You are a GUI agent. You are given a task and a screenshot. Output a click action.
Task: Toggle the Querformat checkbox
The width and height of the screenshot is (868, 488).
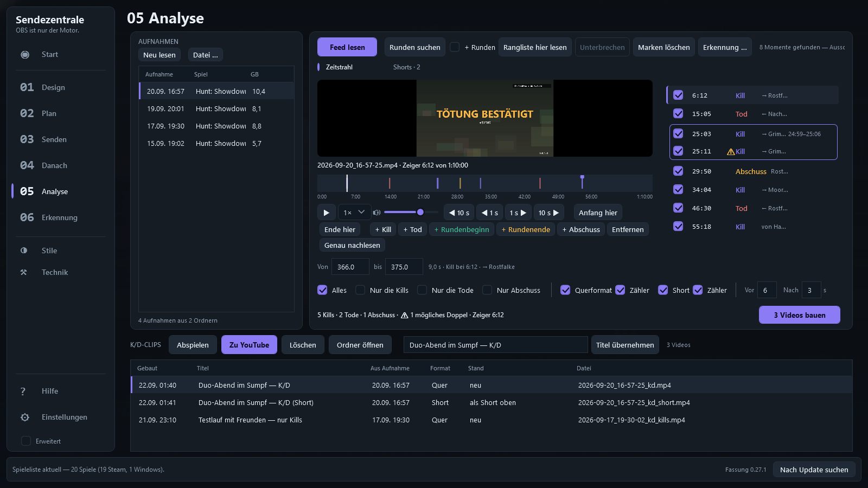click(x=565, y=290)
